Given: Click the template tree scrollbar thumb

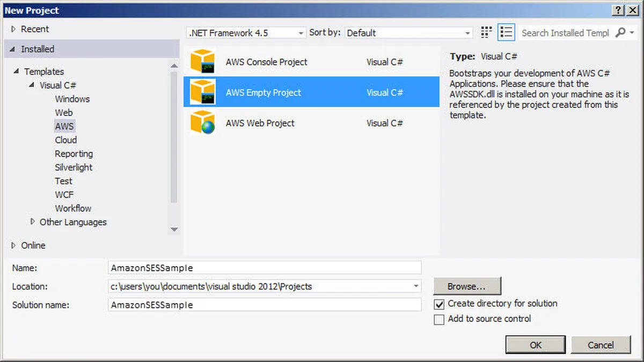Looking at the screenshot, I should point(174,137).
